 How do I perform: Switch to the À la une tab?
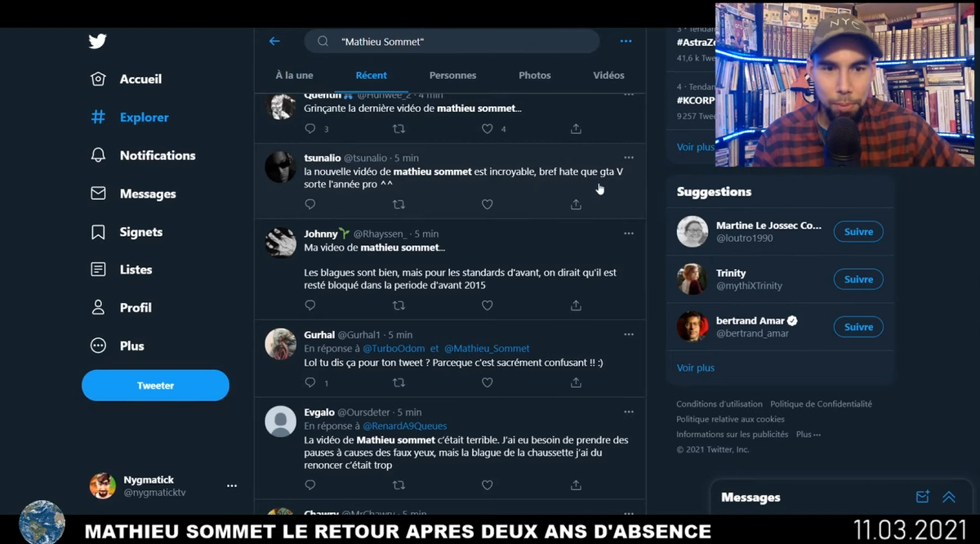coord(294,75)
